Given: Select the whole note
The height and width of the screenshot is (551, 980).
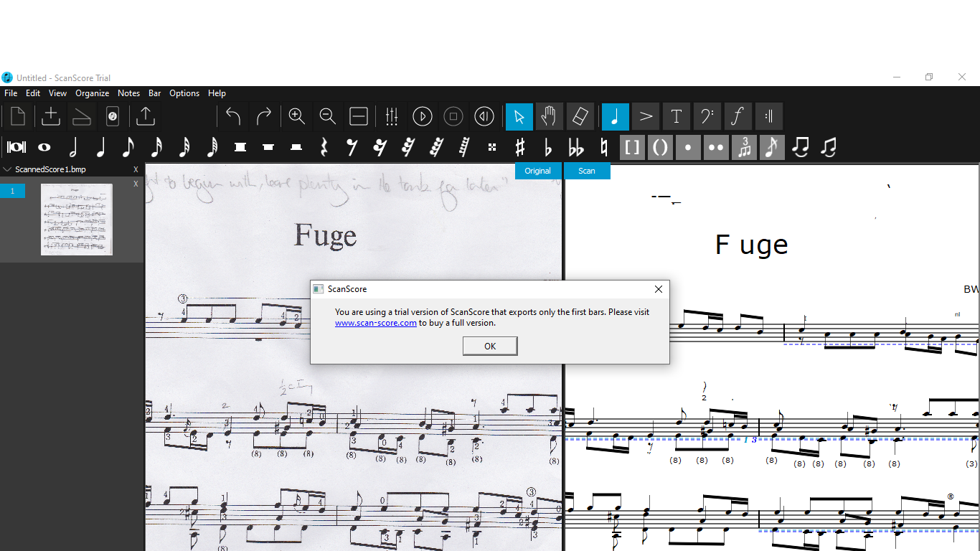Looking at the screenshot, I should click(44, 147).
